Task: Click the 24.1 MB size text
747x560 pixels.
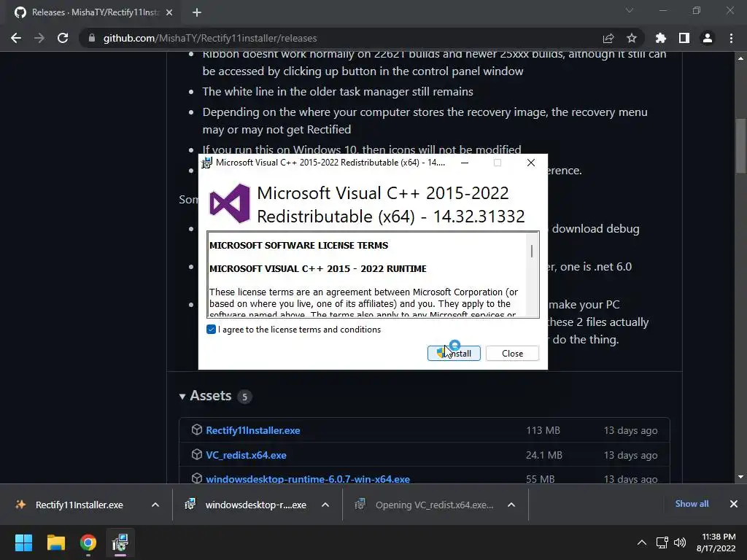Action: point(544,455)
